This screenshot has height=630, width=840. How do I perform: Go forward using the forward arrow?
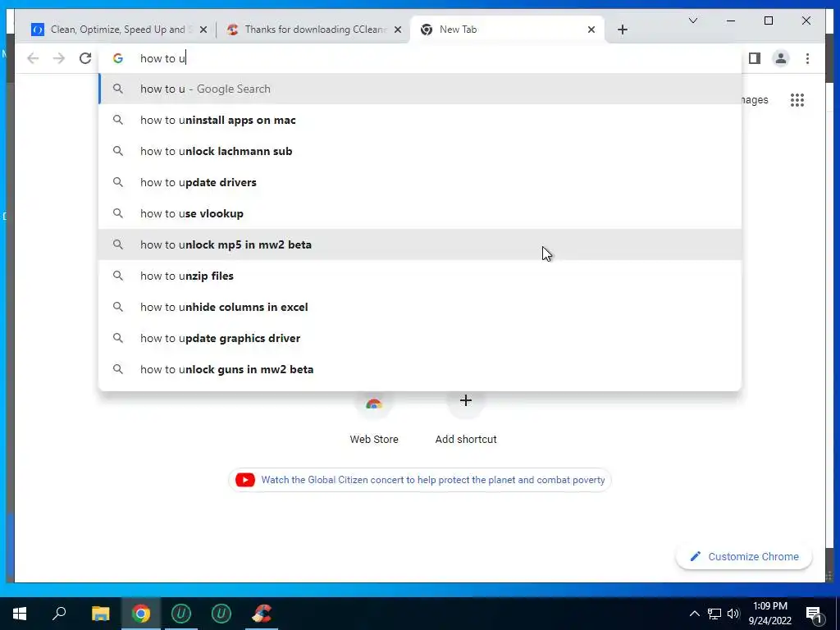(59, 58)
